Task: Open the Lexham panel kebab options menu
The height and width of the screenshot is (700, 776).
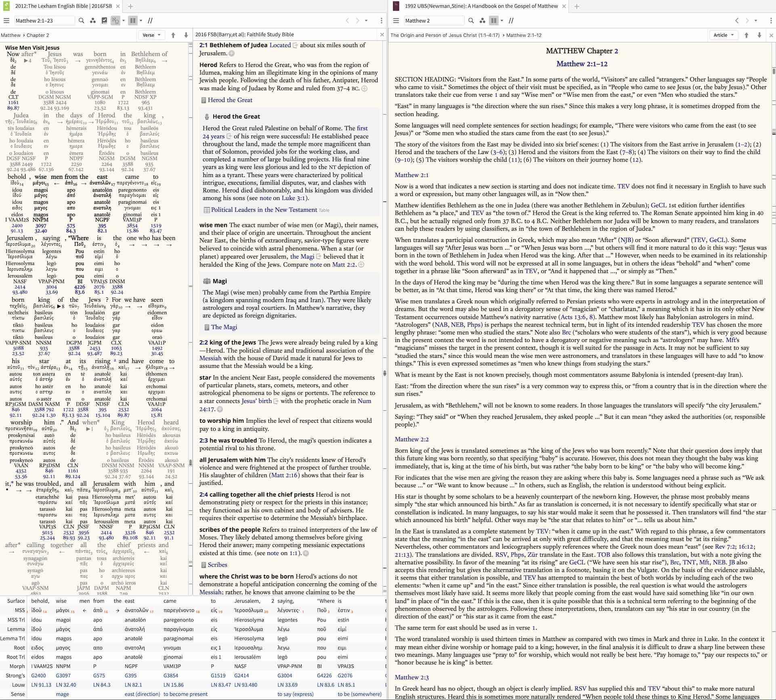Action: [x=381, y=21]
